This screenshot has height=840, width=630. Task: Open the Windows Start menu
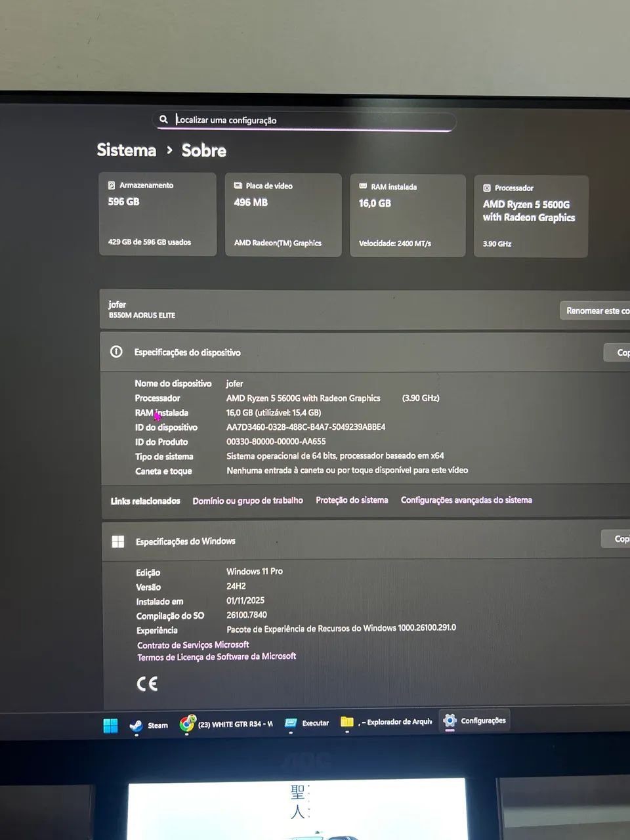pos(110,725)
